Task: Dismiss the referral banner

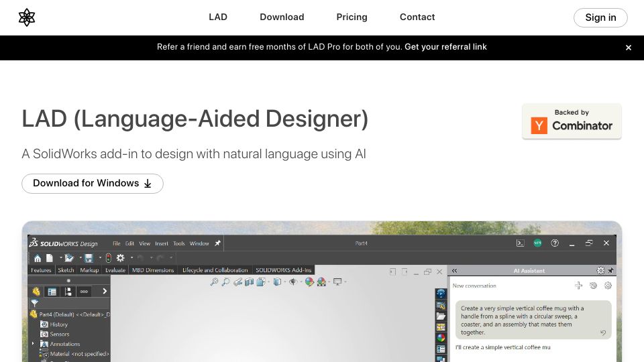Action: [x=628, y=48]
